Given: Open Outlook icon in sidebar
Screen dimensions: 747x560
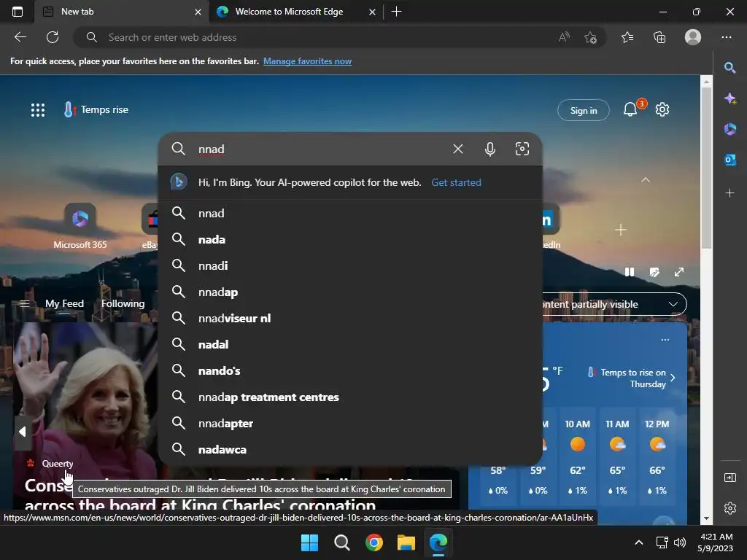Looking at the screenshot, I should [729, 160].
